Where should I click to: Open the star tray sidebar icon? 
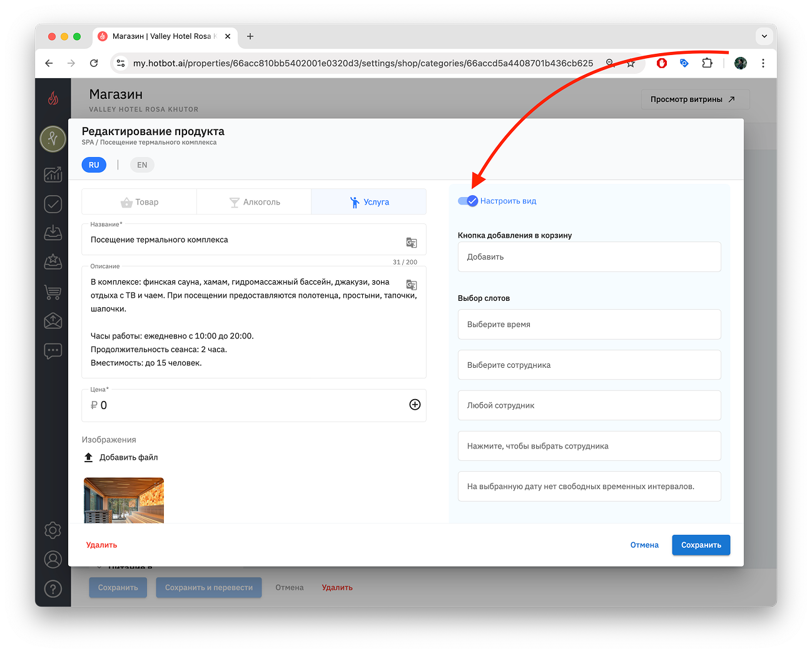coord(53,261)
